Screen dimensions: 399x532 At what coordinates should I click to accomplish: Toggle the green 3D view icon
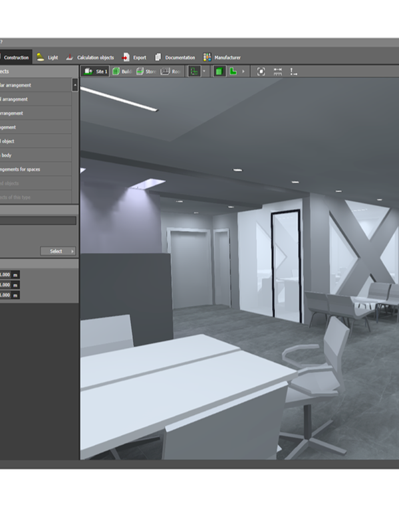(x=219, y=71)
